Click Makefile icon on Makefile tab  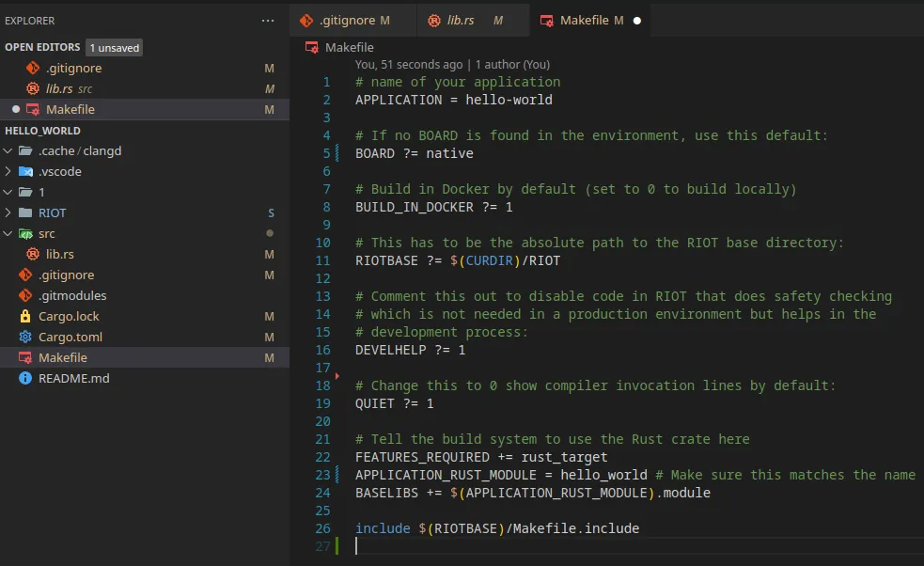547,21
